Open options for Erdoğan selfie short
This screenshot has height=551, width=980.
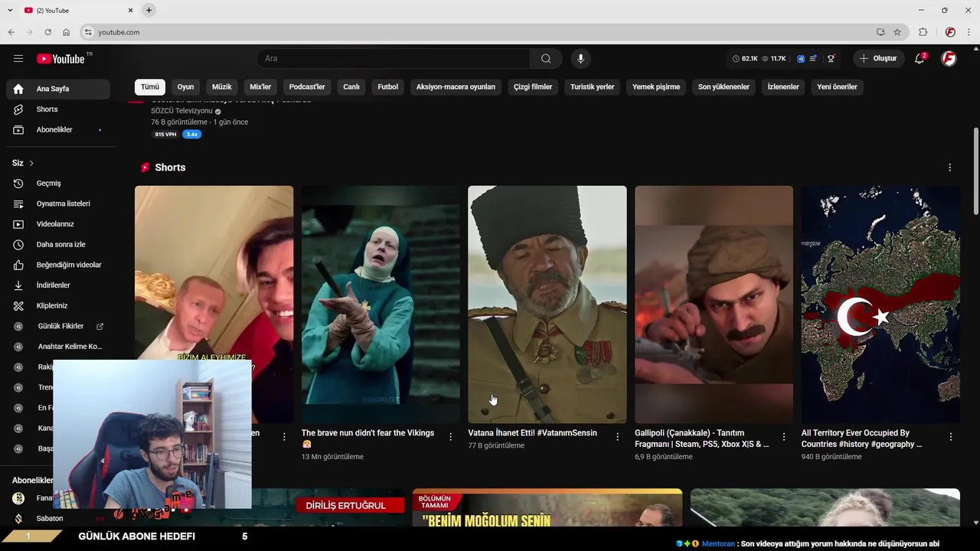(x=284, y=437)
